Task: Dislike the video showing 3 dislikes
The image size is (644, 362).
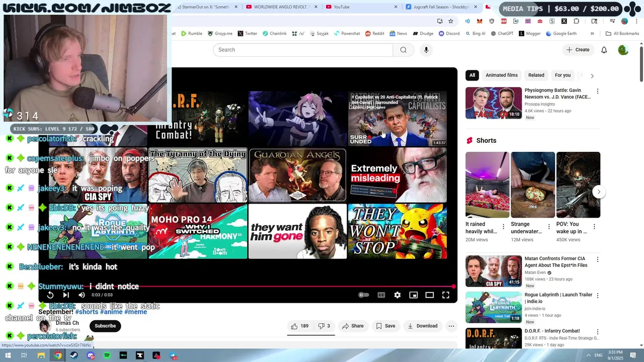Action: tap(324, 326)
